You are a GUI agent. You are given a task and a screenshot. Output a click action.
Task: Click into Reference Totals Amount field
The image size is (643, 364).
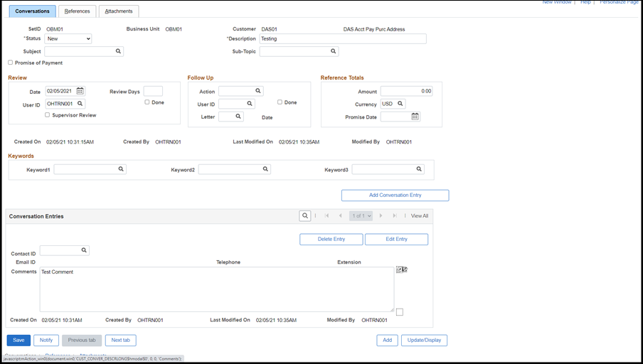[406, 91]
